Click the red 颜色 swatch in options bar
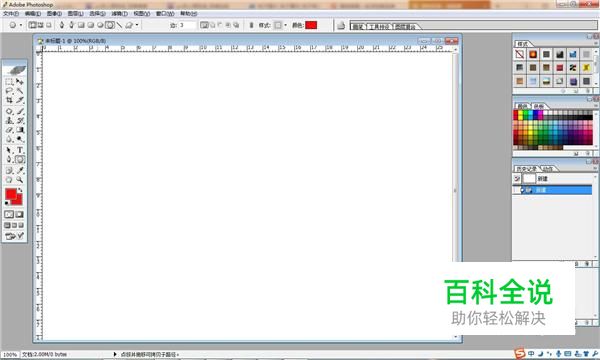 click(x=311, y=25)
